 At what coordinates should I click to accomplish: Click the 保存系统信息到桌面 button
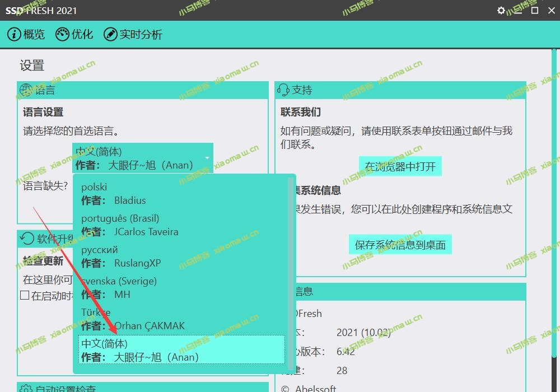tap(400, 245)
